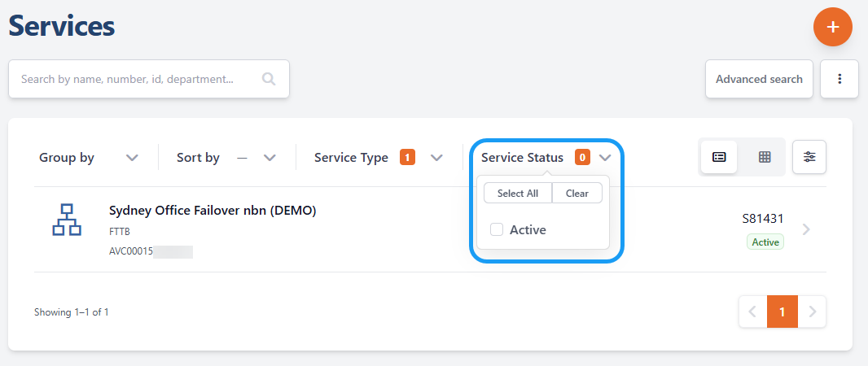Image resolution: width=868 pixels, height=366 pixels.
Task: Click the Service Status count badge 0
Action: coord(582,158)
